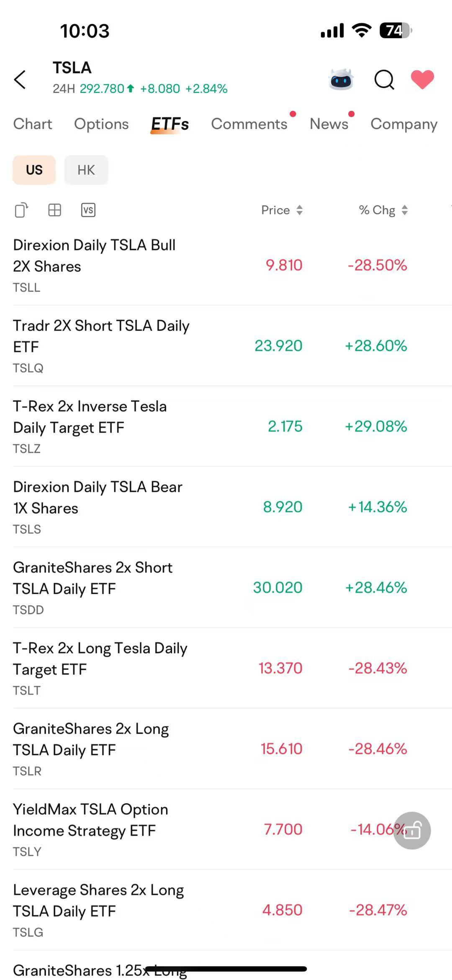This screenshot has width=452, height=980.
Task: Open the News tab
Action: coord(329,124)
